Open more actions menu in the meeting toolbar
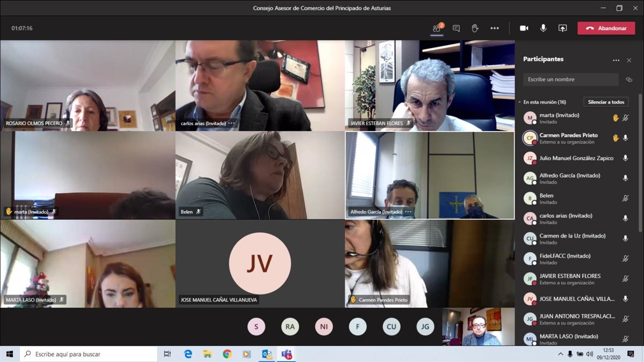The image size is (644, 362). (494, 28)
